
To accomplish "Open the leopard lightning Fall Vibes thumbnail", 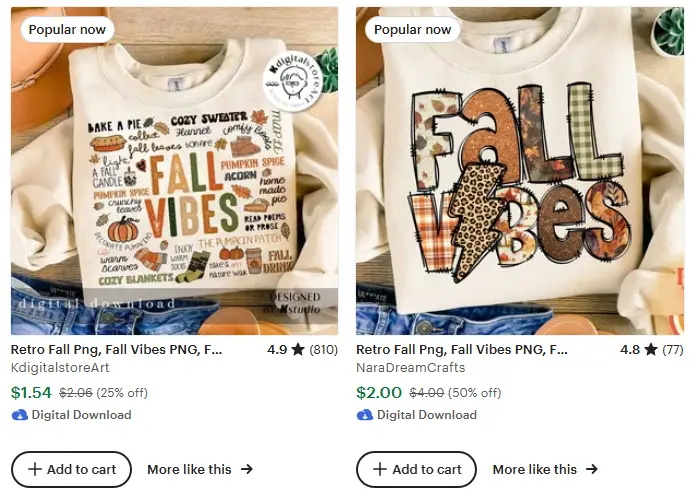I will pos(520,180).
